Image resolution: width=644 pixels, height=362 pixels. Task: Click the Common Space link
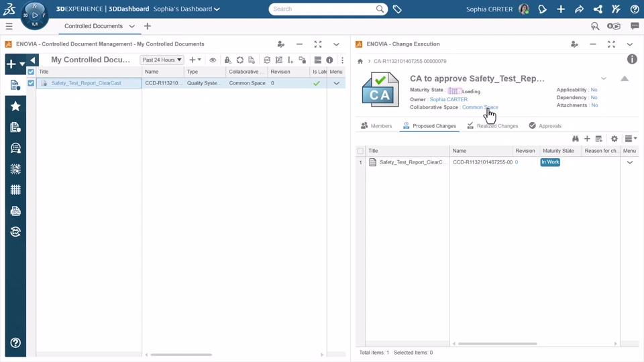point(480,107)
